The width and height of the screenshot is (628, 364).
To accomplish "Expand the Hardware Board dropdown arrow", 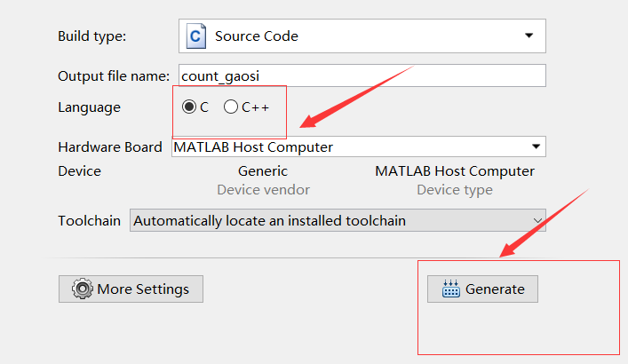I will pyautogui.click(x=536, y=146).
